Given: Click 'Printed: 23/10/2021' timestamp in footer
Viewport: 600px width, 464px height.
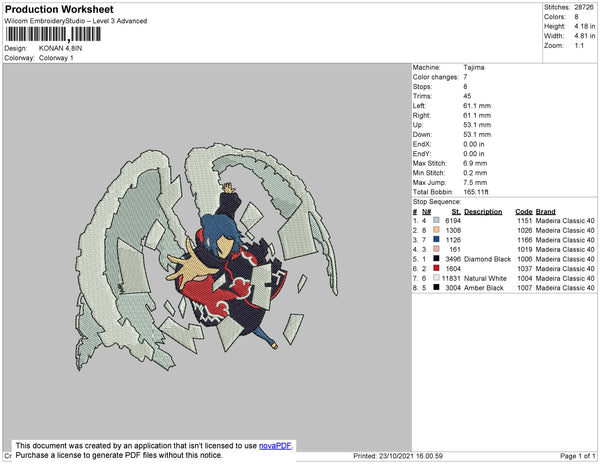Looking at the screenshot, I should [x=398, y=456].
